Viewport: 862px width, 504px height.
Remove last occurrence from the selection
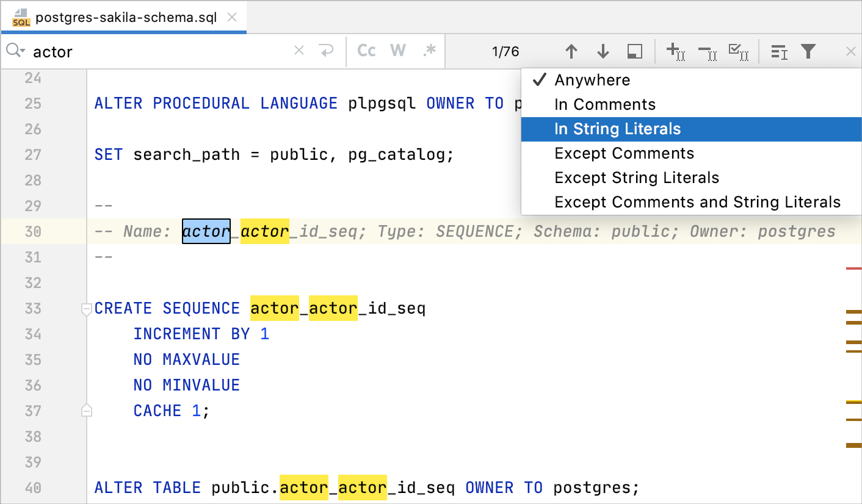pos(707,51)
